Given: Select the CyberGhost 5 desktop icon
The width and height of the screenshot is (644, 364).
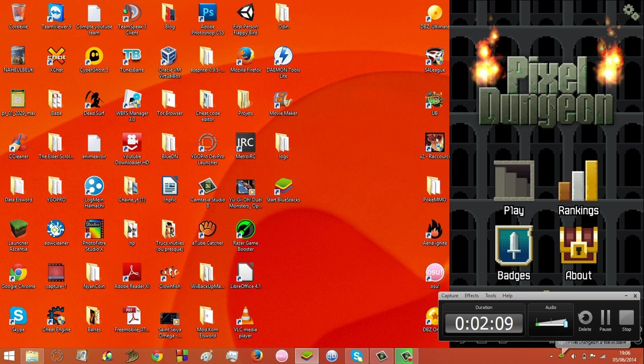Looking at the screenshot, I should (94, 57).
